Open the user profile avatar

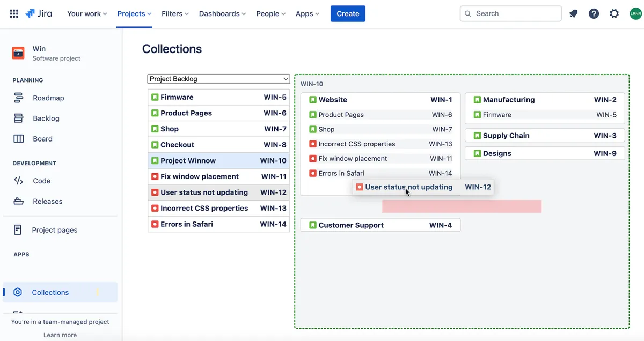tap(635, 13)
